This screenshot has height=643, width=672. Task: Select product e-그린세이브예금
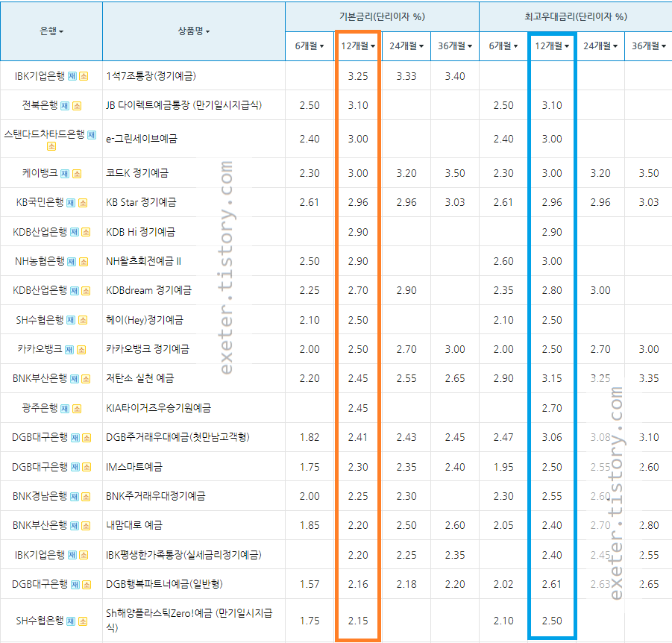pos(142,139)
